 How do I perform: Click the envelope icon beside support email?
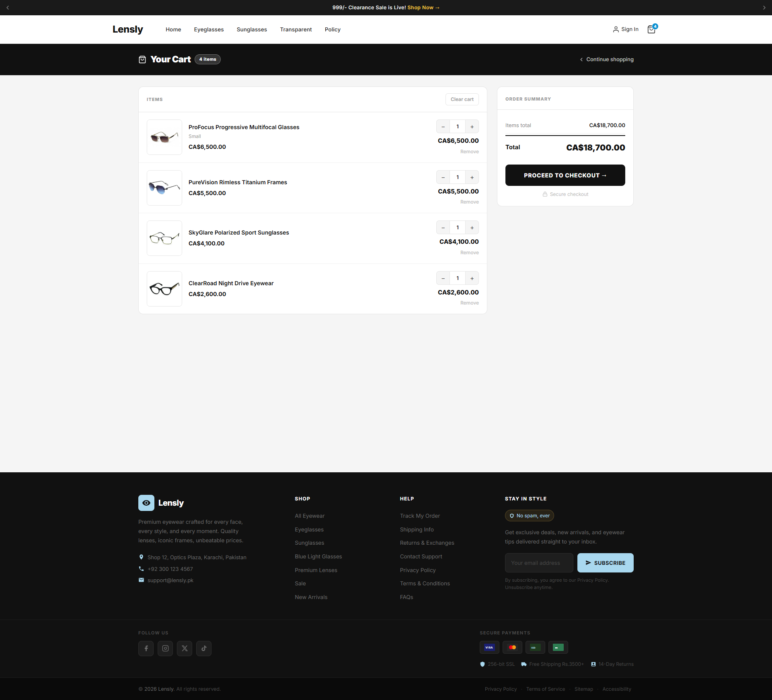pyautogui.click(x=141, y=580)
